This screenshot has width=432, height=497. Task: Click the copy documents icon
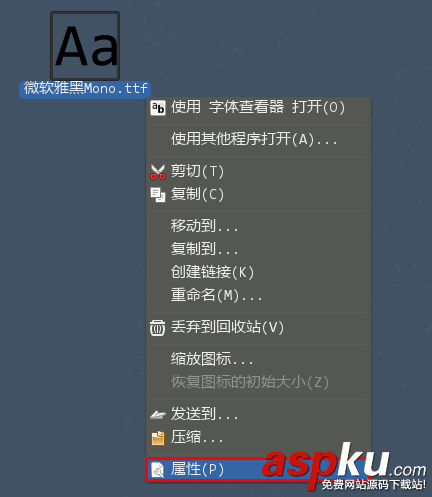click(x=158, y=195)
